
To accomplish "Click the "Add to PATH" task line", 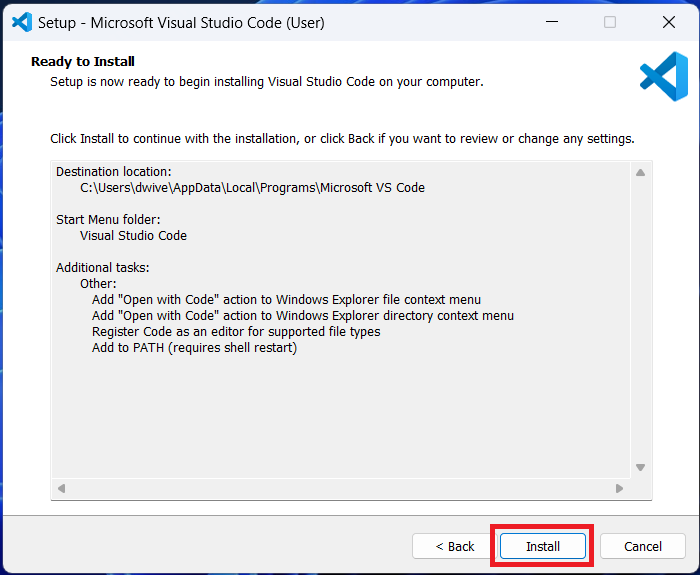I will [x=194, y=348].
